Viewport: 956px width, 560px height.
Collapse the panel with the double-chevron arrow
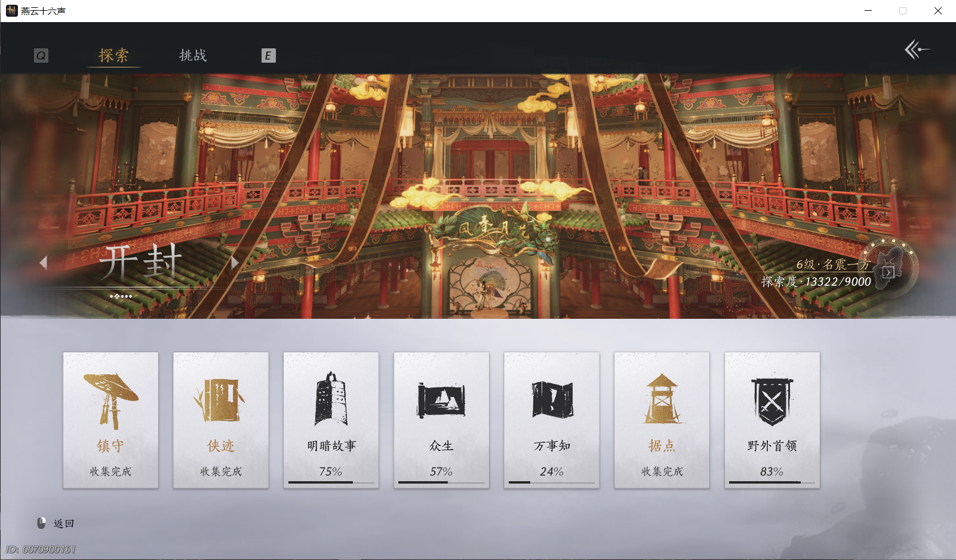point(917,51)
